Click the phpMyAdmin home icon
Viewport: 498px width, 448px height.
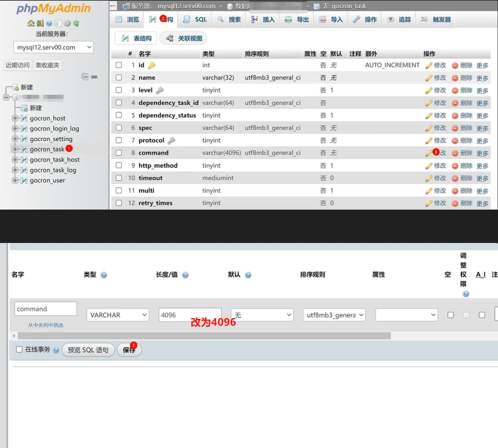tap(31, 24)
